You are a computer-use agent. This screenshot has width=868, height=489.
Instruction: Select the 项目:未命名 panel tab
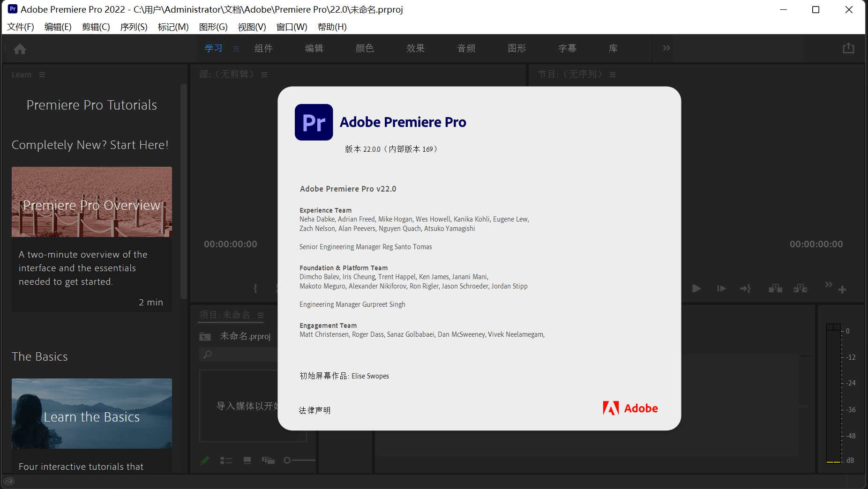tap(225, 315)
